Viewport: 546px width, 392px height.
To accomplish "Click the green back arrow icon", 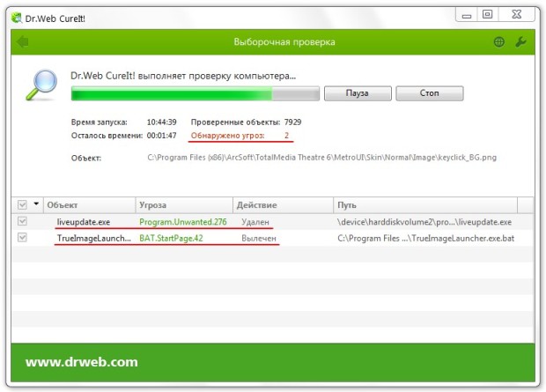I will 23,42.
